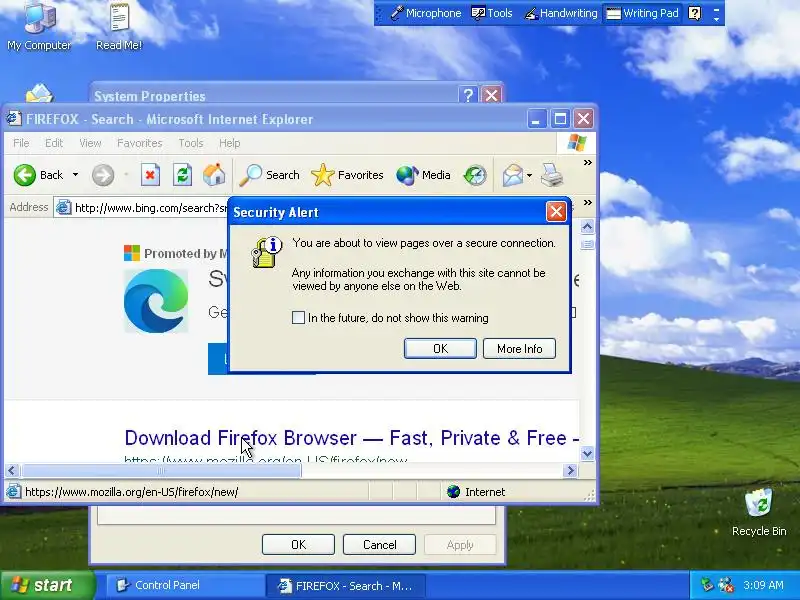Open the Edit menu

coord(54,143)
